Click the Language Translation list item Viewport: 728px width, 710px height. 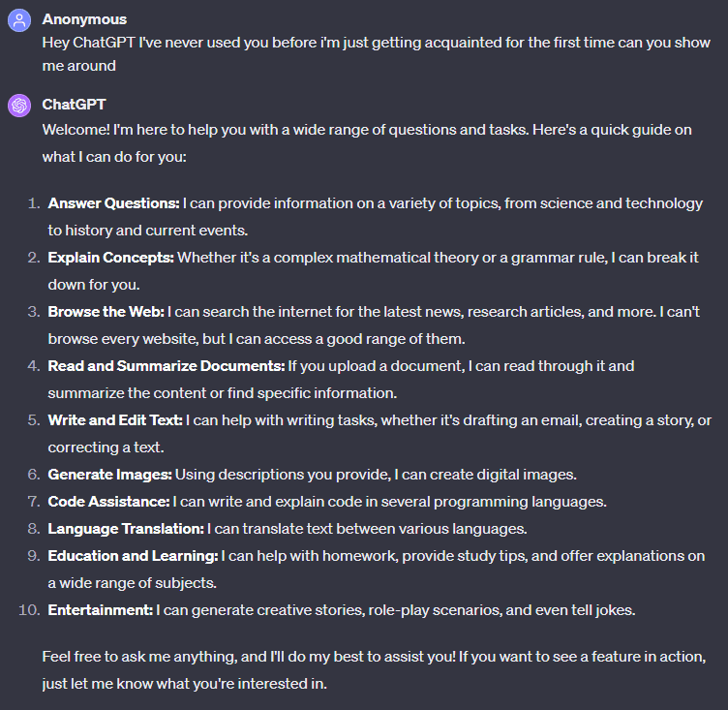pos(288,529)
